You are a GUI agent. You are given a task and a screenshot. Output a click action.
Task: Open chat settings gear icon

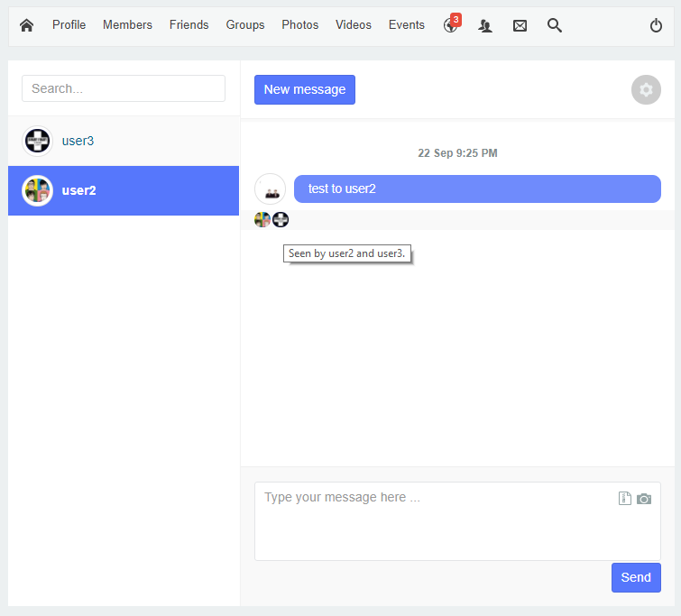[x=646, y=89]
